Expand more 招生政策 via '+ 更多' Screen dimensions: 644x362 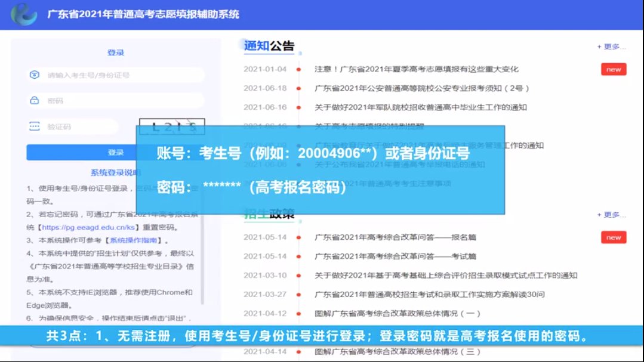[x=611, y=215]
